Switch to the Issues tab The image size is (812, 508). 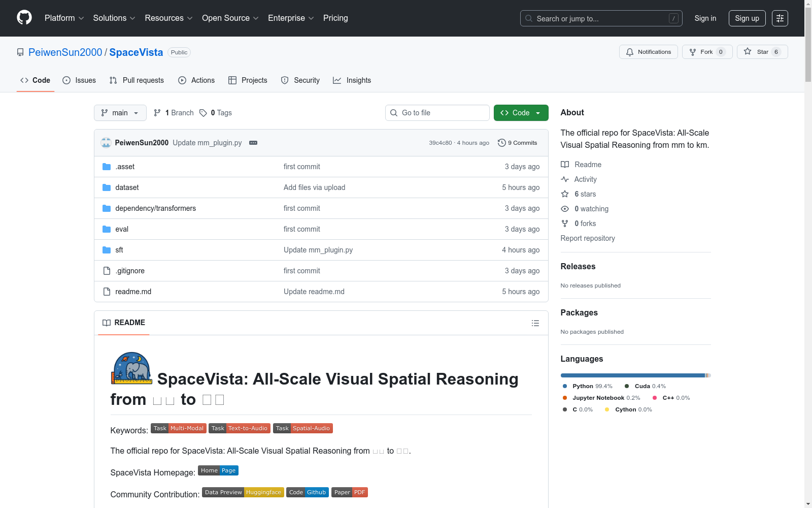point(79,80)
